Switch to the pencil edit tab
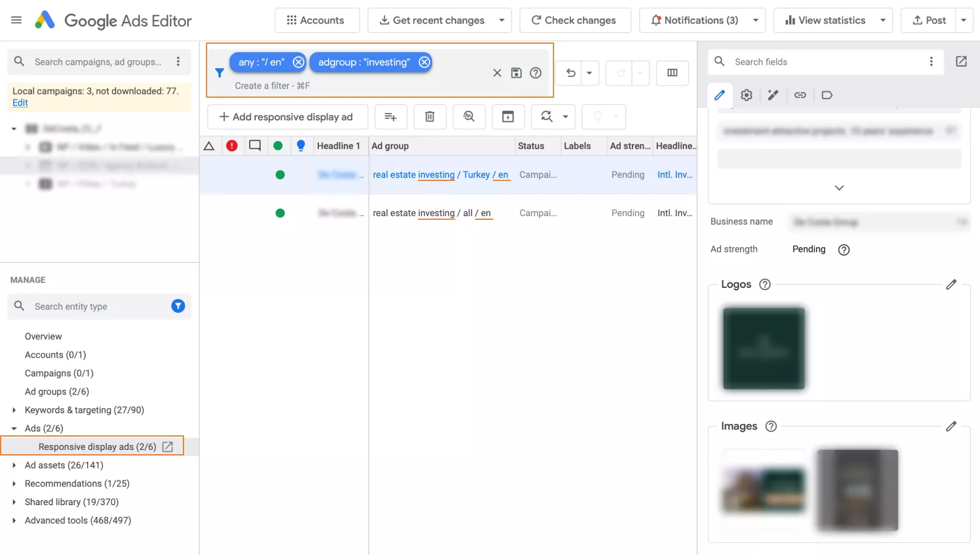The width and height of the screenshot is (980, 555). (719, 95)
